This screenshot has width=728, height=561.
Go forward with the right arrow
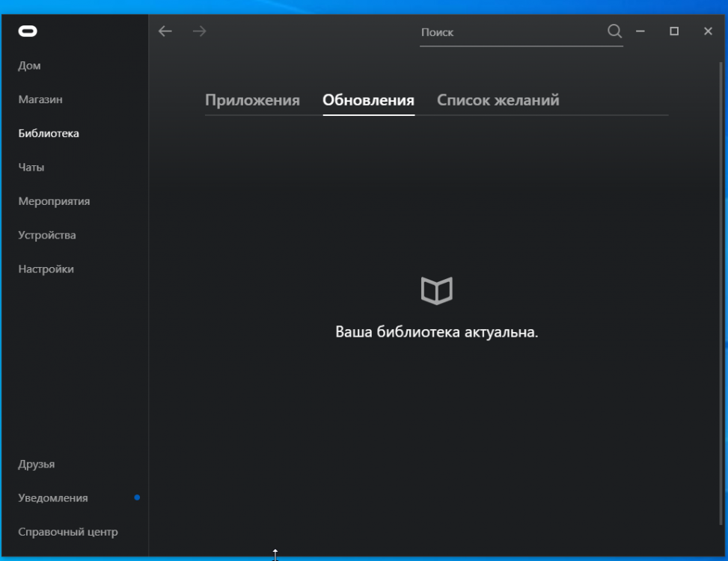199,31
